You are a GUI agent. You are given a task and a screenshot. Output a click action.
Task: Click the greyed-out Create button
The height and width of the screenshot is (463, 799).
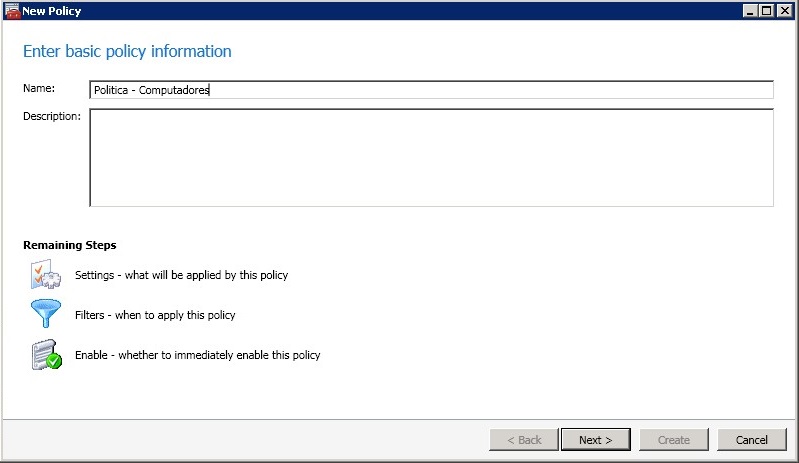point(673,440)
